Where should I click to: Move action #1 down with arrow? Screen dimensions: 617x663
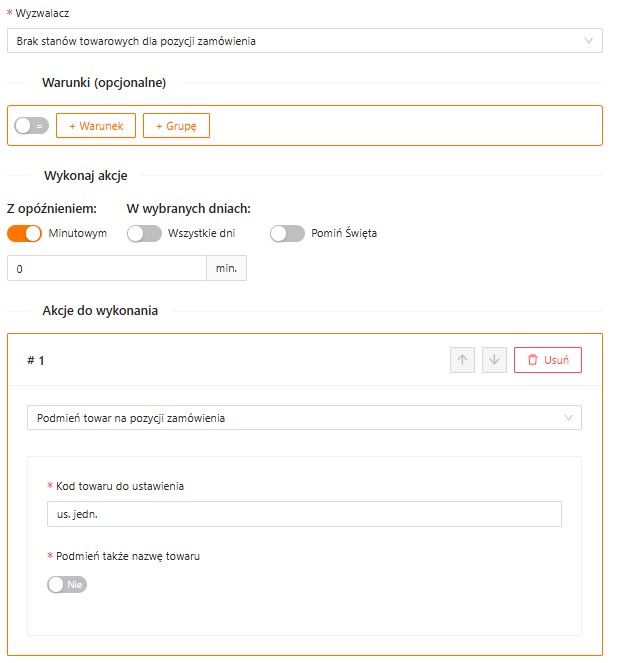494,360
